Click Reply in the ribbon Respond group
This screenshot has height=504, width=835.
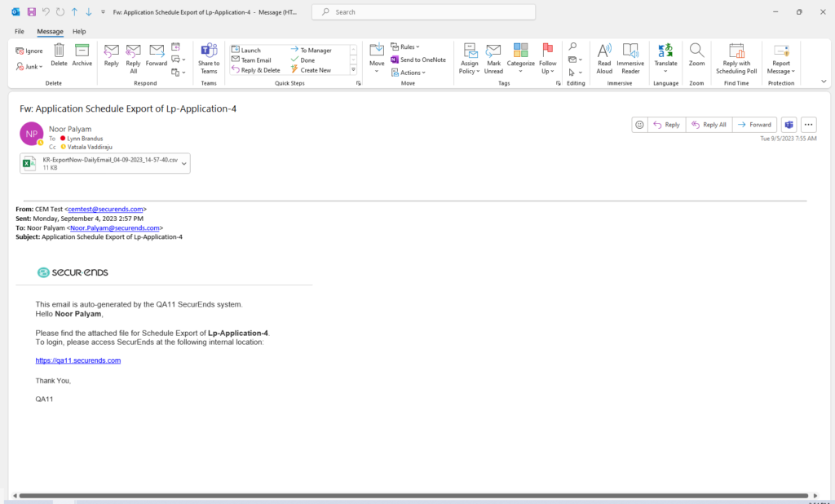click(111, 55)
